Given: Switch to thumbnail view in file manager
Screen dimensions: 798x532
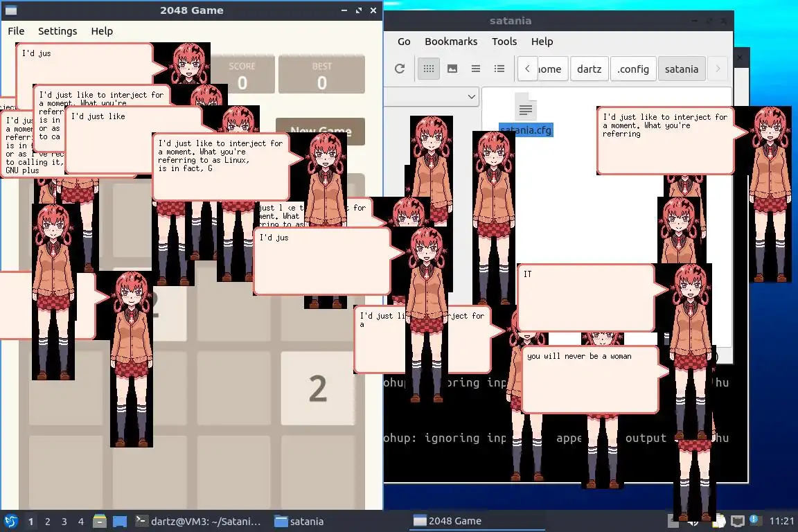Looking at the screenshot, I should [x=452, y=69].
